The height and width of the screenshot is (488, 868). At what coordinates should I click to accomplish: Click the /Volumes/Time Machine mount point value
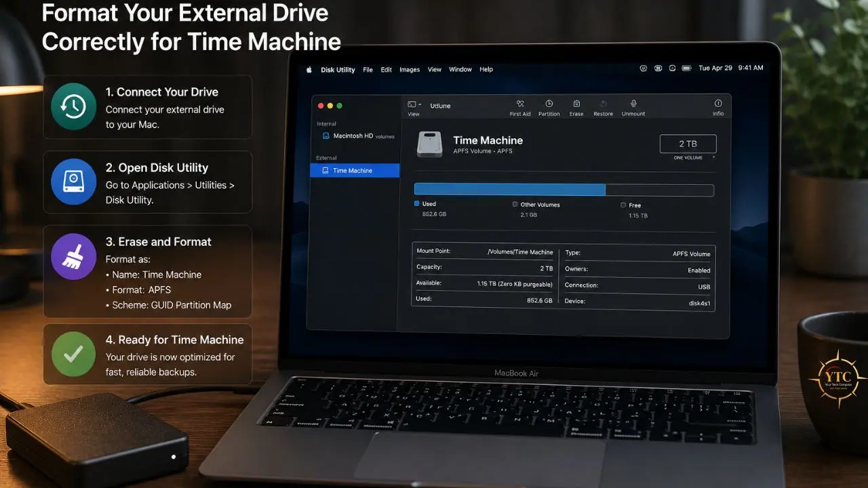pos(520,252)
